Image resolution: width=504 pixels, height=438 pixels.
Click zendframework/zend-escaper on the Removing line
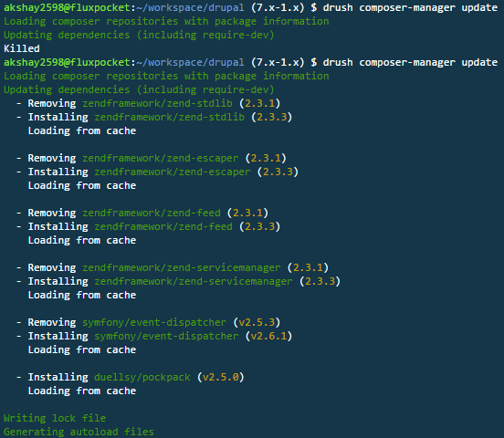[x=161, y=158]
